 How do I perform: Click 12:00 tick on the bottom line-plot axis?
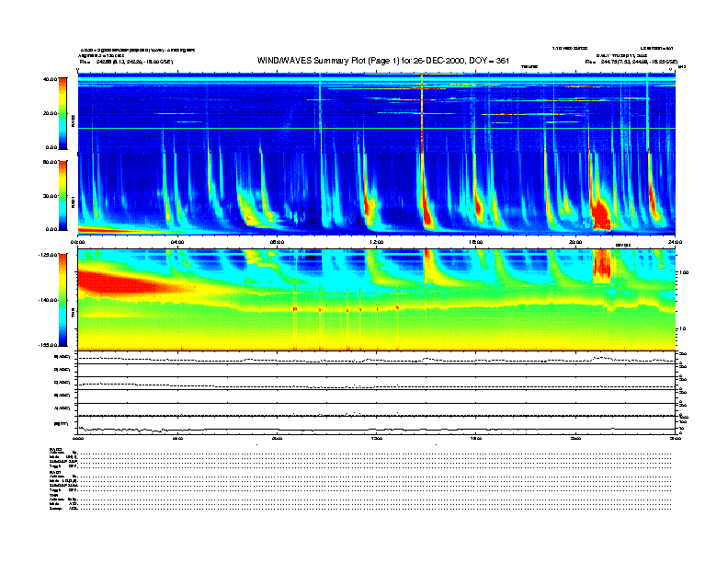377,438
